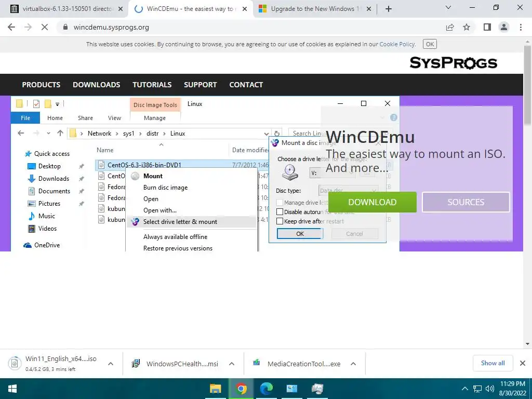The image size is (532, 399).
Task: Stop loading the WinCDEmu page
Action: point(45,27)
